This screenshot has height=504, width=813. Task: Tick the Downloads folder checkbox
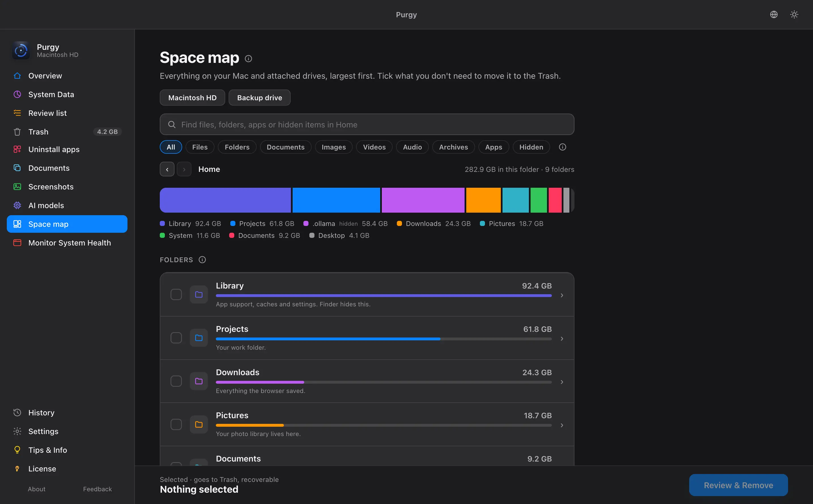pos(176,381)
